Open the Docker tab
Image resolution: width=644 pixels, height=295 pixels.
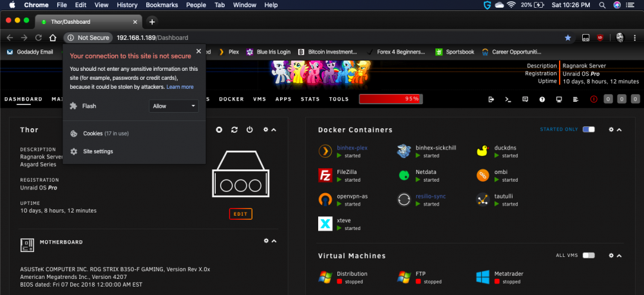231,99
